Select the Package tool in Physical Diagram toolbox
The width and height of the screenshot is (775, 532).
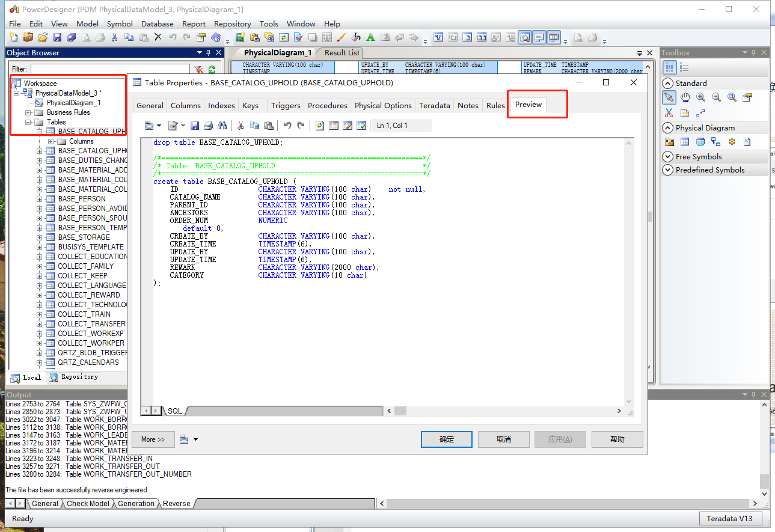[x=669, y=141]
